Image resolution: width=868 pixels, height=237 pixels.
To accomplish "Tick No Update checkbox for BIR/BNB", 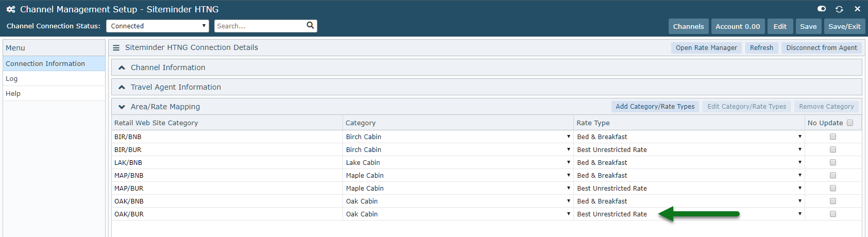I will (833, 137).
